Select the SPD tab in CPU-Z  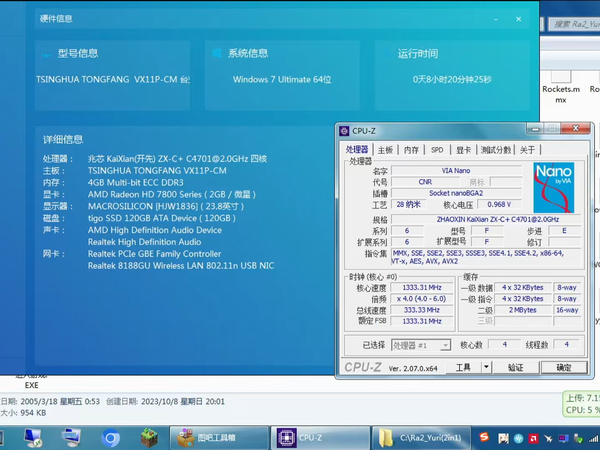pyautogui.click(x=437, y=150)
